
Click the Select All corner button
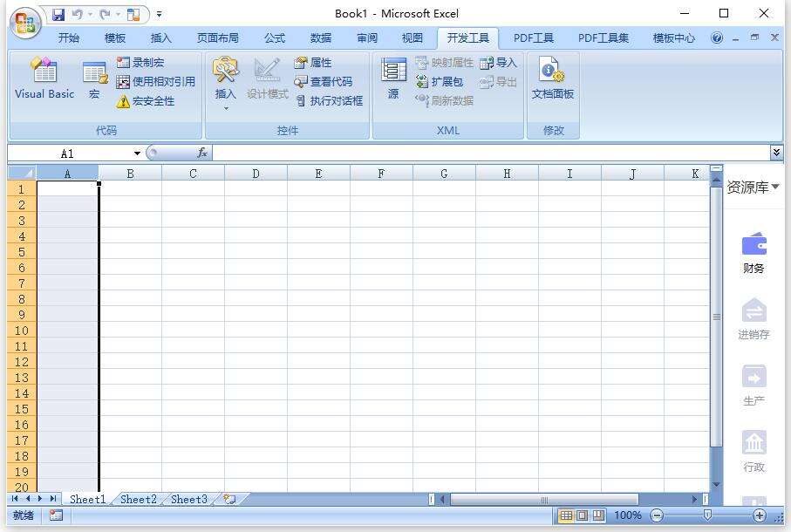[22, 174]
